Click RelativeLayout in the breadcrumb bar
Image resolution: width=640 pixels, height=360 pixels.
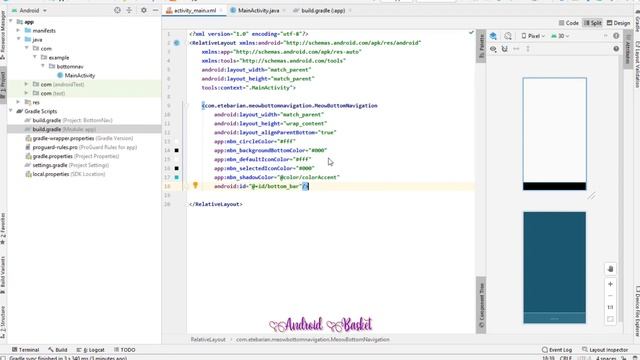point(208,340)
